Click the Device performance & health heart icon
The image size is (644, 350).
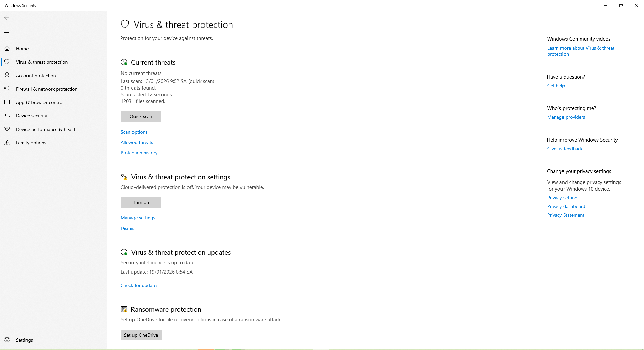pos(7,129)
